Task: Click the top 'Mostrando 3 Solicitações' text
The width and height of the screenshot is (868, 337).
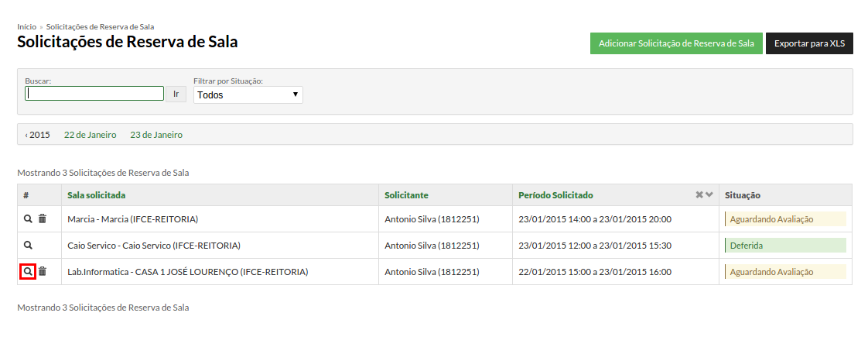Action: (x=103, y=173)
